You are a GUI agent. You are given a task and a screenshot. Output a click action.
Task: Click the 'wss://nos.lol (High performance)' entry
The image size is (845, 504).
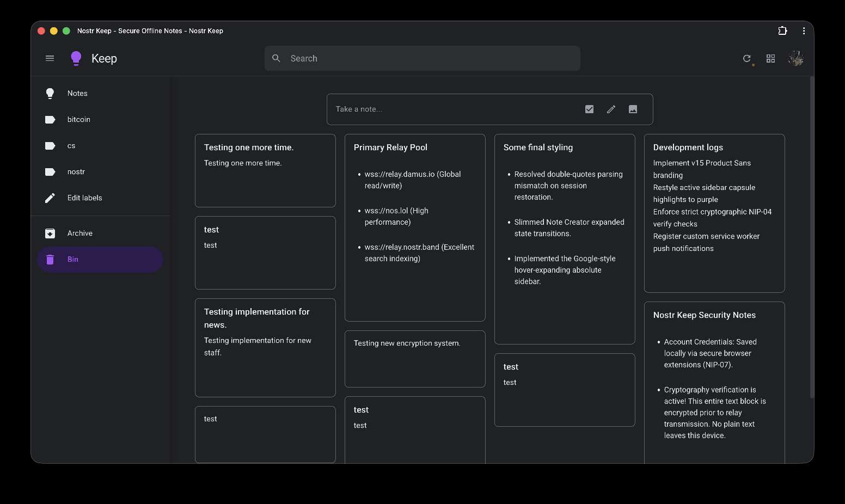coord(396,217)
